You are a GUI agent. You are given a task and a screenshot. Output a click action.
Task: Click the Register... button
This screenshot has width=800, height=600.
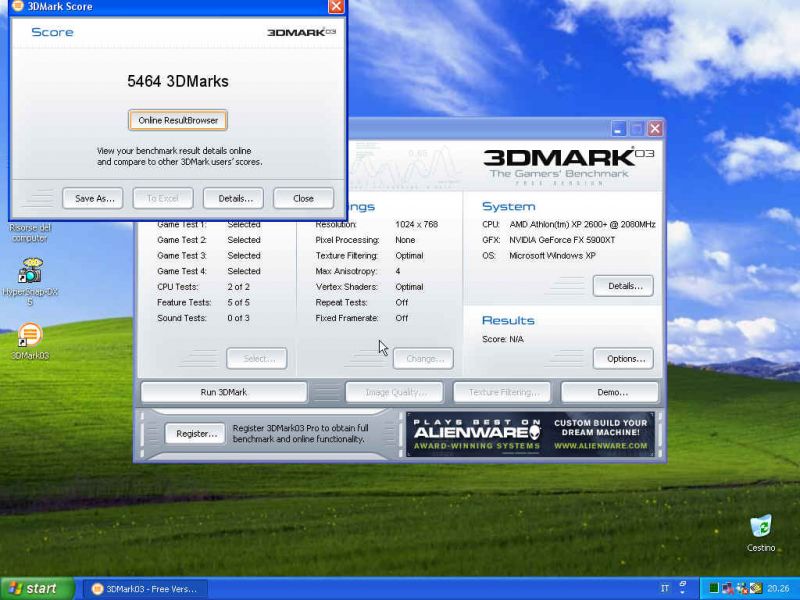[x=195, y=434]
